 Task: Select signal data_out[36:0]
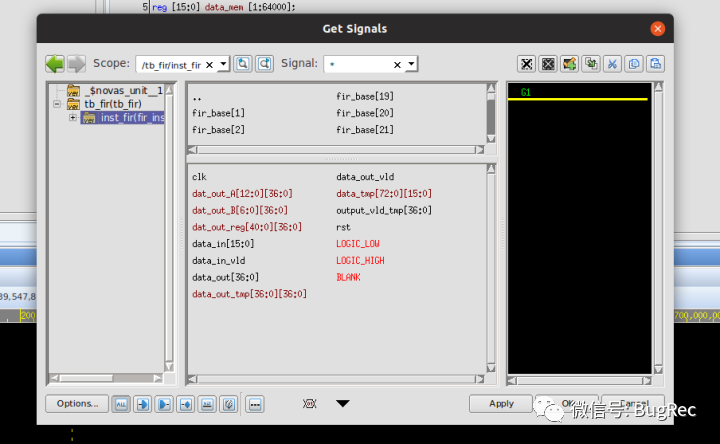click(x=225, y=277)
